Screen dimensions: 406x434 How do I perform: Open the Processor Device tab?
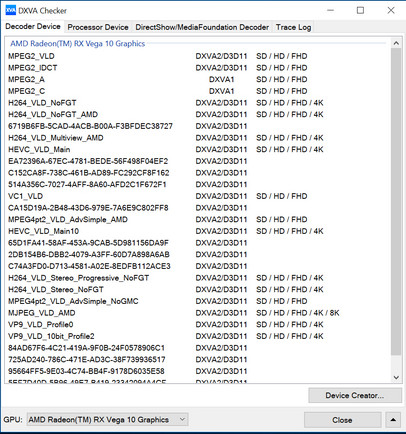point(98,27)
